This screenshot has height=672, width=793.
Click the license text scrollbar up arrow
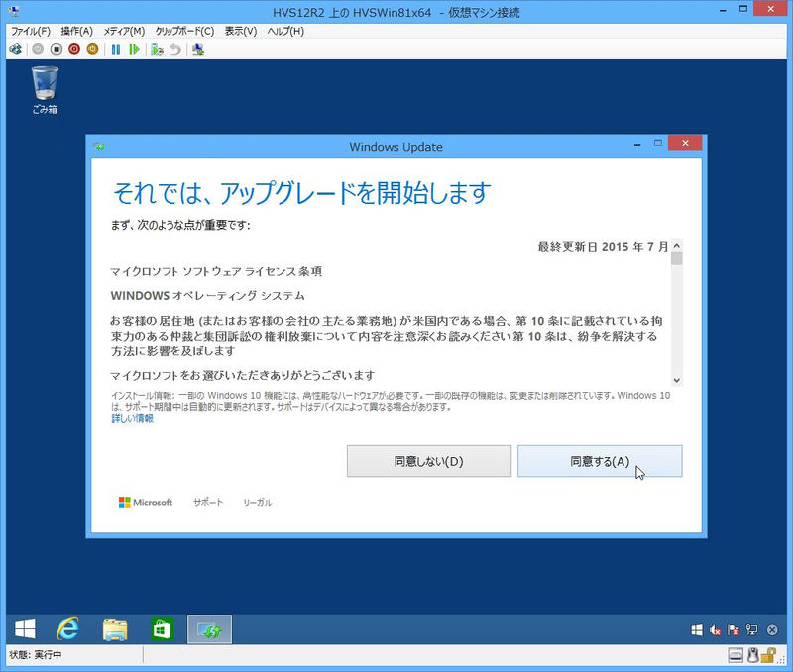(x=677, y=245)
